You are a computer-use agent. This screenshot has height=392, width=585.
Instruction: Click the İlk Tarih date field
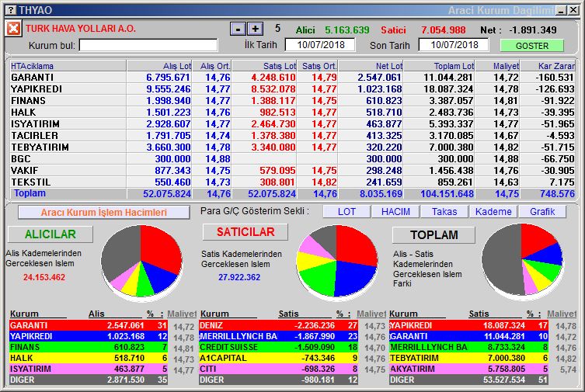click(x=321, y=45)
